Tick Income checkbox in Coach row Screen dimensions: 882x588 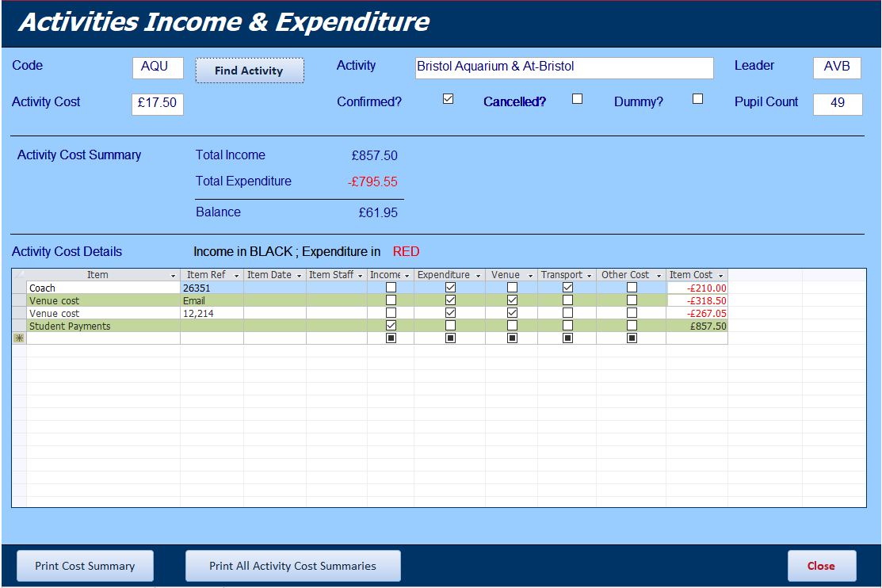(391, 288)
